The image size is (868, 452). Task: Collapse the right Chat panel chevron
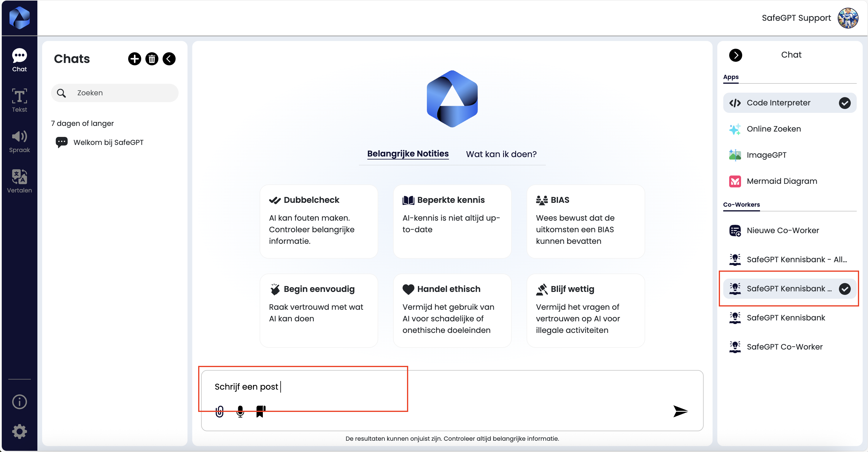tap(735, 55)
